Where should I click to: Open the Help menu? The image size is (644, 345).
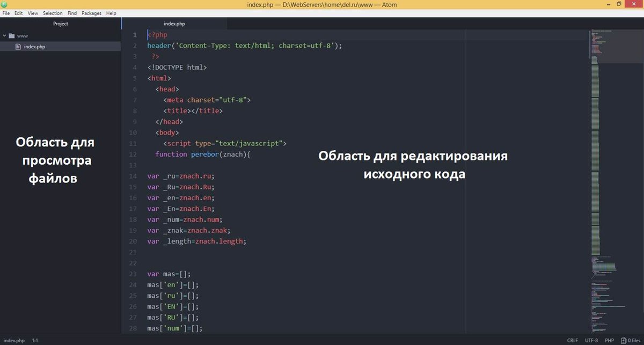(x=111, y=13)
